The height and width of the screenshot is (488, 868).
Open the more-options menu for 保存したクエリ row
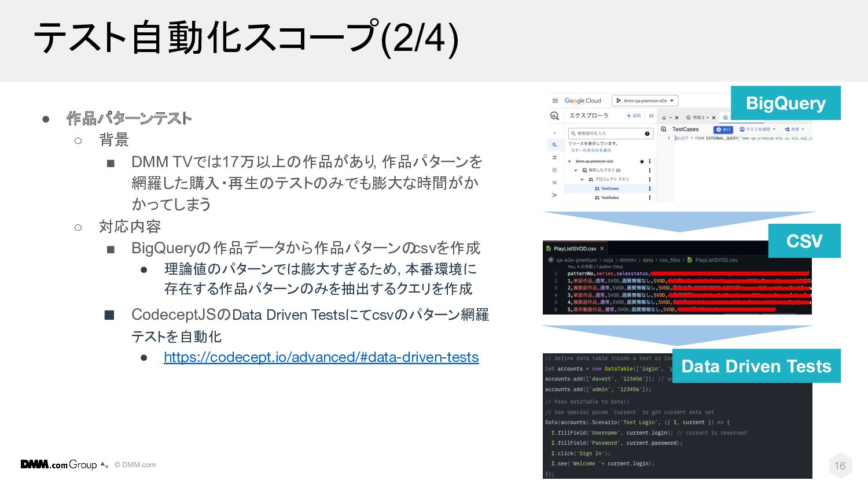(x=650, y=171)
